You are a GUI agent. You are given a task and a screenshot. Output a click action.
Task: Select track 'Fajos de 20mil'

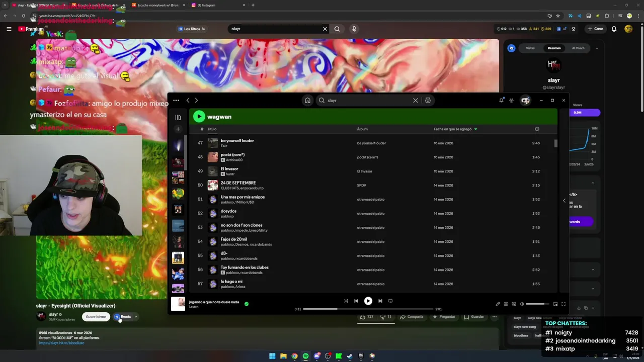[x=373, y=241]
